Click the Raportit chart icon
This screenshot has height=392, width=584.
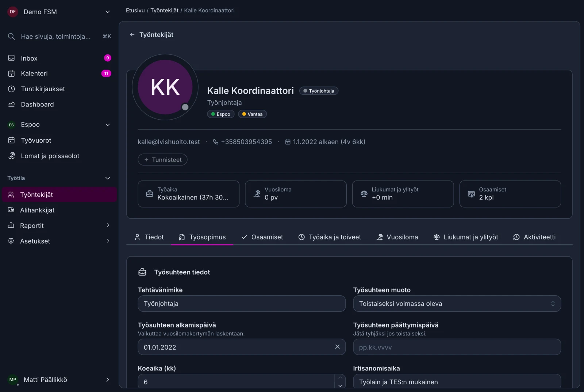pyautogui.click(x=11, y=225)
